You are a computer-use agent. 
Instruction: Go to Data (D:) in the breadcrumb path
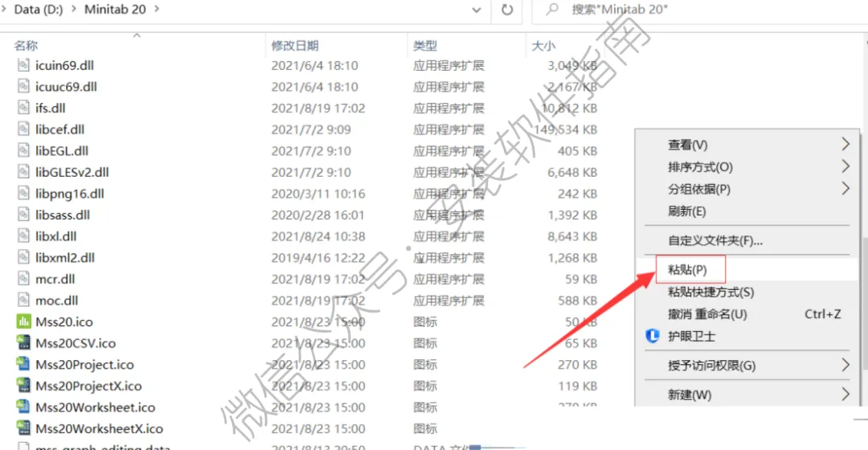39,10
